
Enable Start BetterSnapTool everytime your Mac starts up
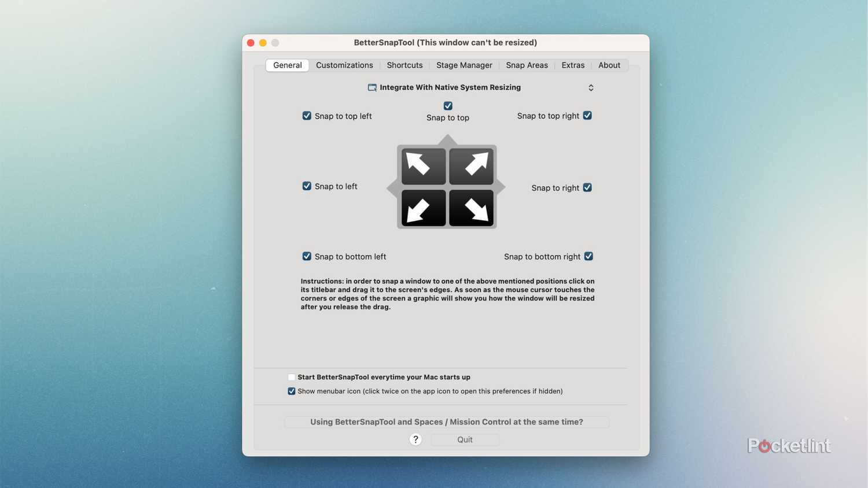(x=292, y=377)
